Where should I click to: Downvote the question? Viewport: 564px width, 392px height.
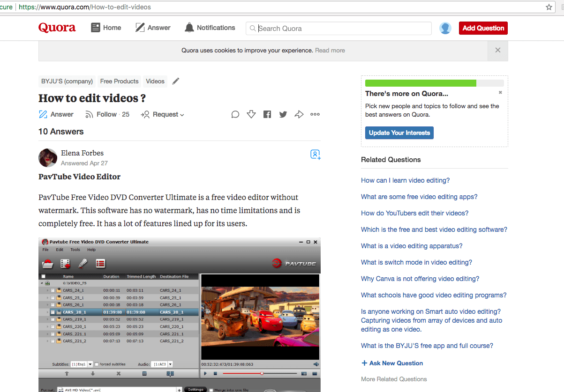(x=251, y=114)
